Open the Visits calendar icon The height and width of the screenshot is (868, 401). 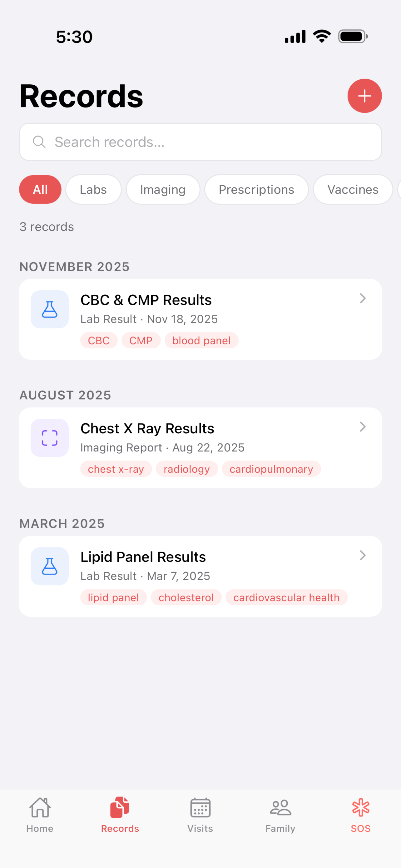coord(200,808)
